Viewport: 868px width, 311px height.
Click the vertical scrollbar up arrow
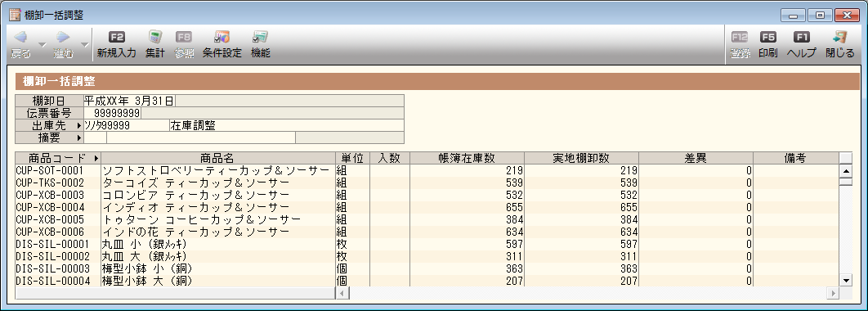pos(846,171)
